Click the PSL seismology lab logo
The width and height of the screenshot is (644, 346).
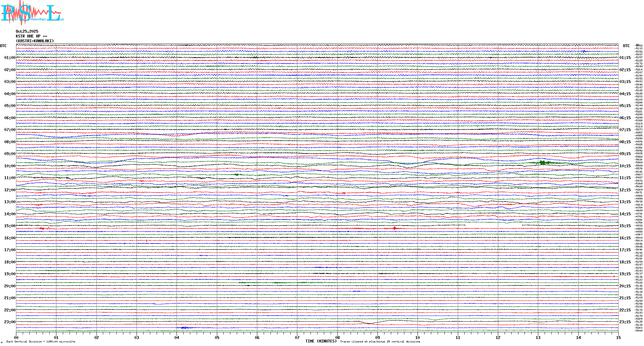point(32,13)
